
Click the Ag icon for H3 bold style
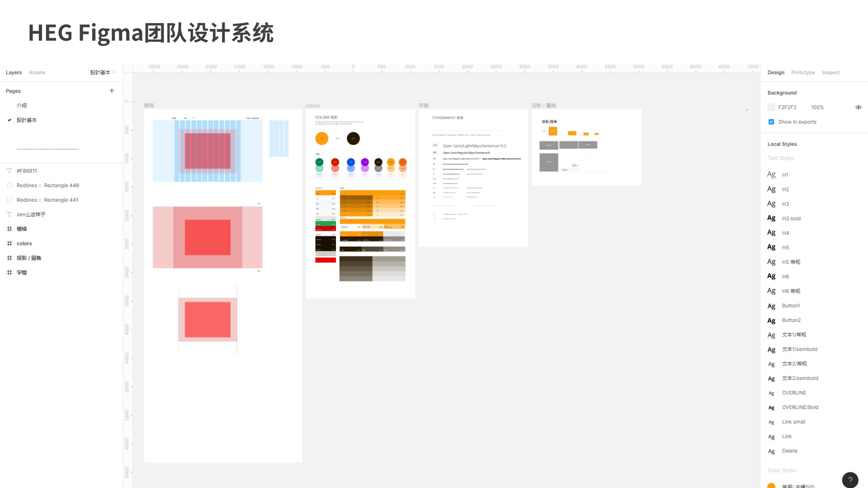[x=771, y=218]
